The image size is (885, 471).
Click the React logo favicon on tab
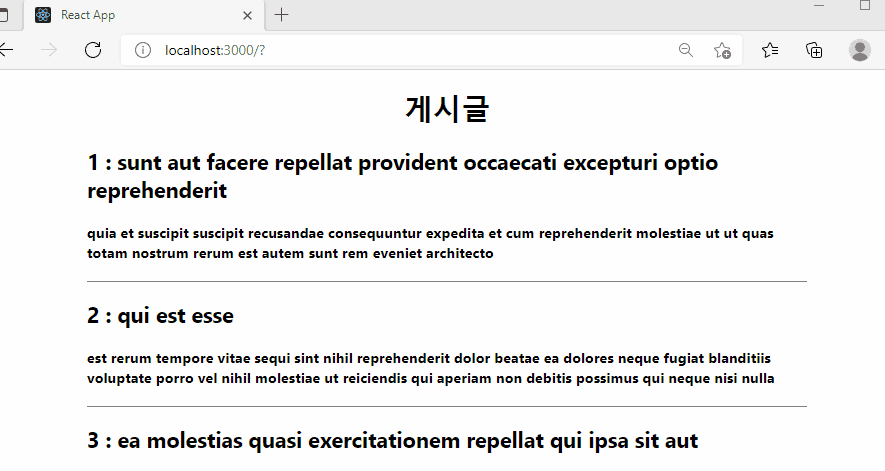[x=43, y=15]
